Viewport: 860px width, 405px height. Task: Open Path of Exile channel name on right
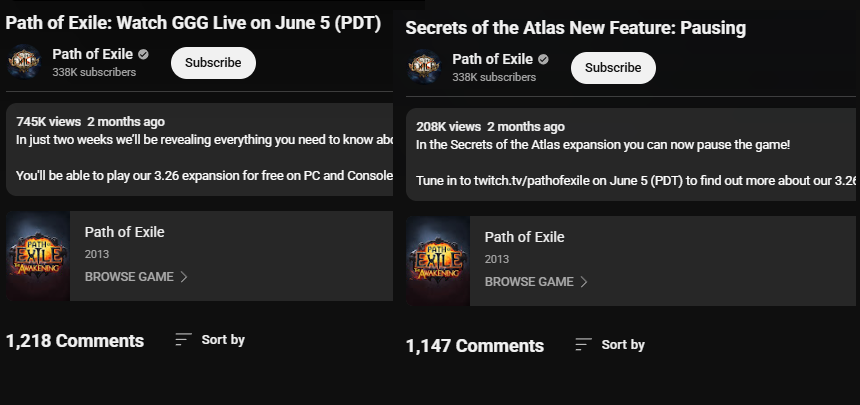coord(493,59)
